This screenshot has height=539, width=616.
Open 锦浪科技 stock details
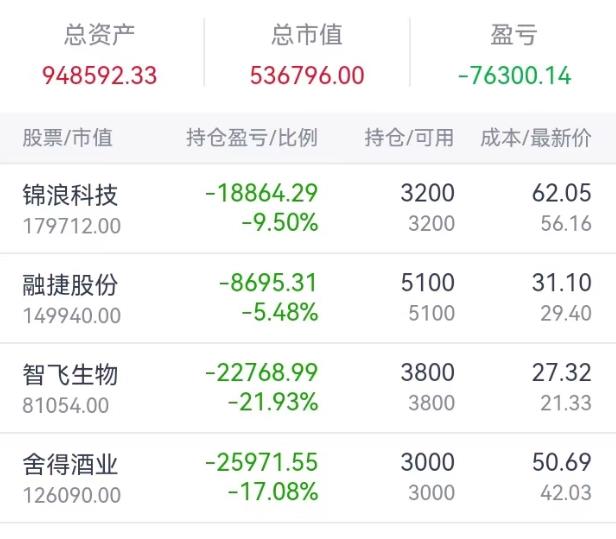(x=70, y=196)
